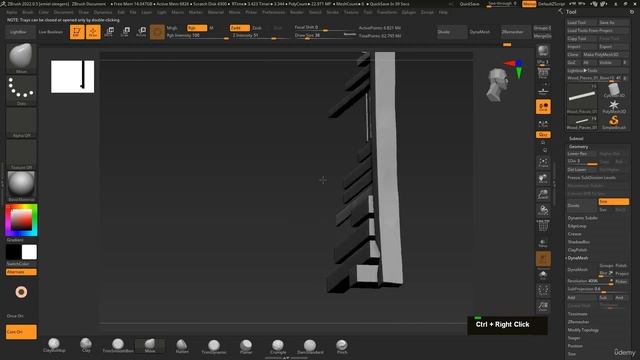640x360 pixels.
Task: Toggle the orange Local symmetry icon
Action: [543, 107]
